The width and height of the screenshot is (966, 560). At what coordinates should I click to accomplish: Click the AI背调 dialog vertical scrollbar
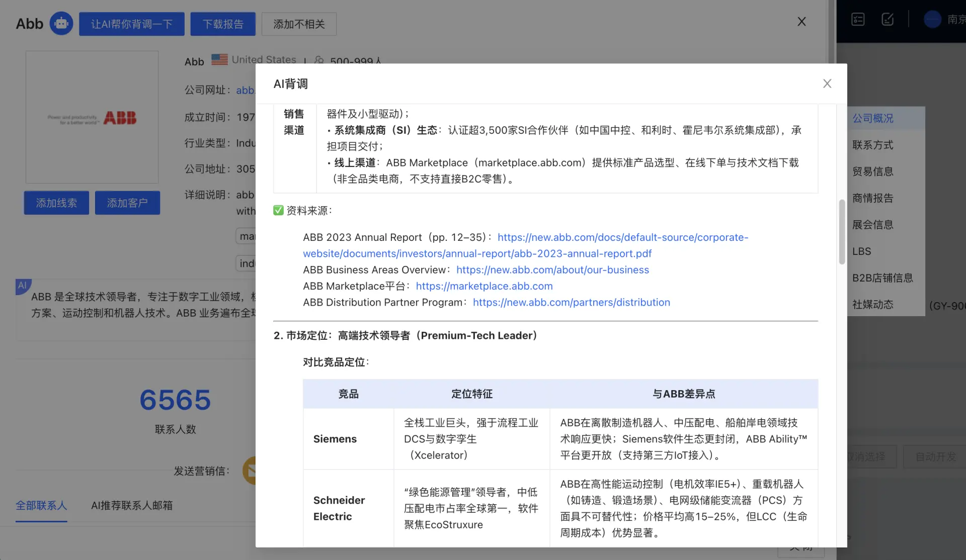(x=842, y=232)
